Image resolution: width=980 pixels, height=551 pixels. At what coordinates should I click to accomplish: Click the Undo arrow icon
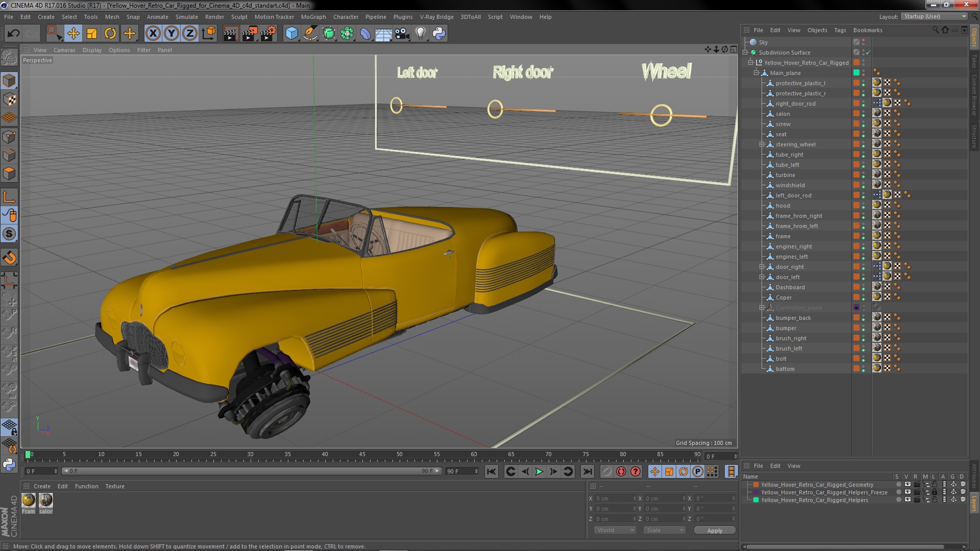tap(13, 34)
